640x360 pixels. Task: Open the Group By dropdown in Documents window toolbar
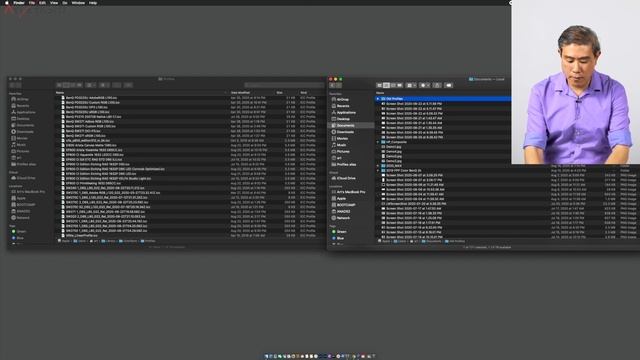point(411,85)
